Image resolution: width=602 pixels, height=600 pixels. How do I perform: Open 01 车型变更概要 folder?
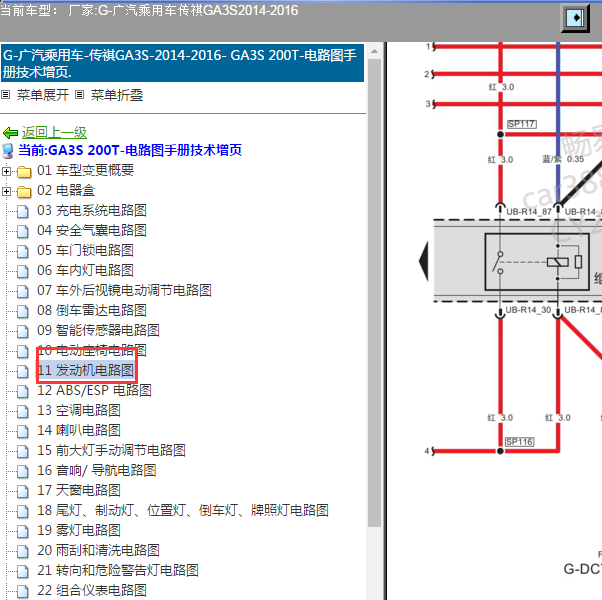pos(85,170)
